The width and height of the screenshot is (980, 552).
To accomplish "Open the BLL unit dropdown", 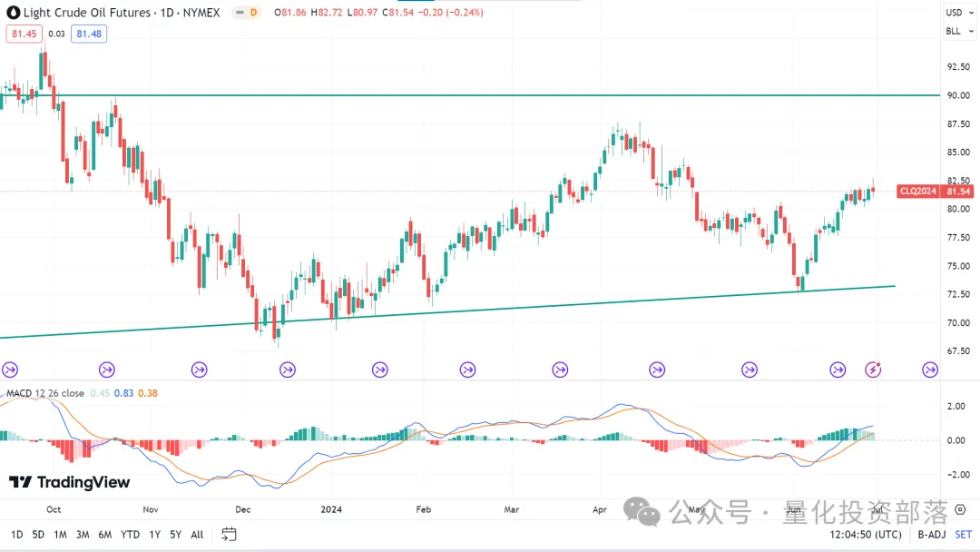I will click(959, 31).
